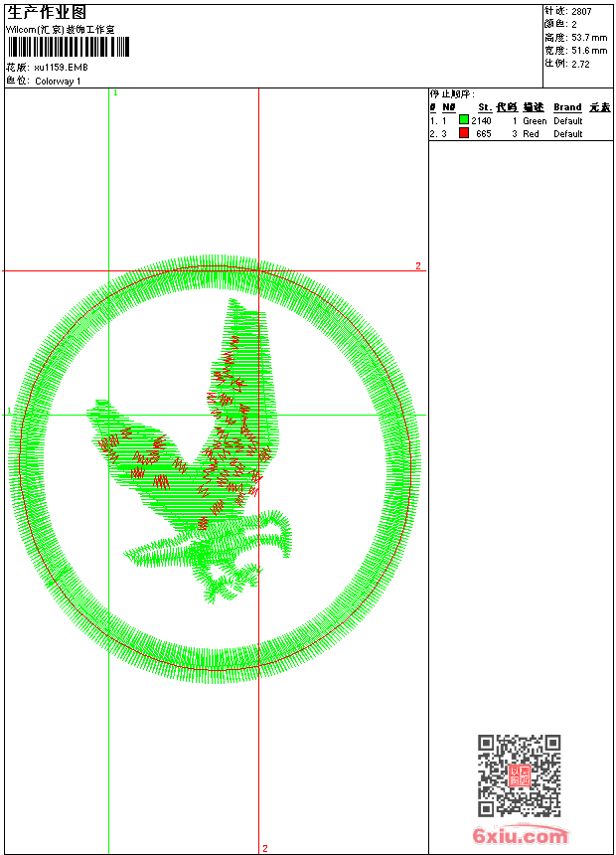Image resolution: width=616 pixels, height=855 pixels.
Task: Click the 元素 column header
Action: 600,107
